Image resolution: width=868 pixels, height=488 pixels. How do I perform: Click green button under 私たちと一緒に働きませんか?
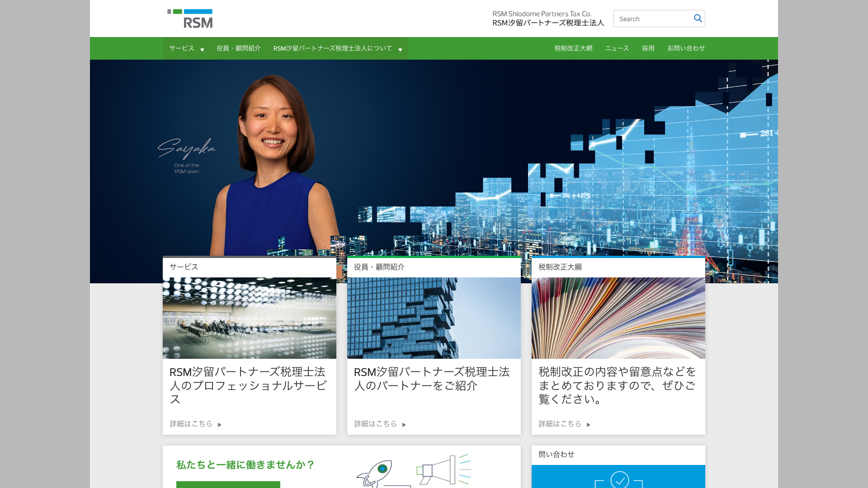coord(228,484)
